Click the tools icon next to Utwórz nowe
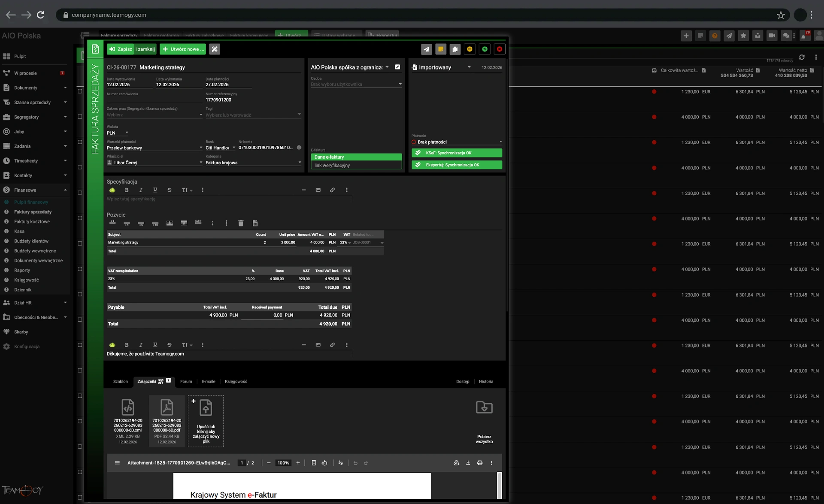824x504 pixels. click(215, 49)
